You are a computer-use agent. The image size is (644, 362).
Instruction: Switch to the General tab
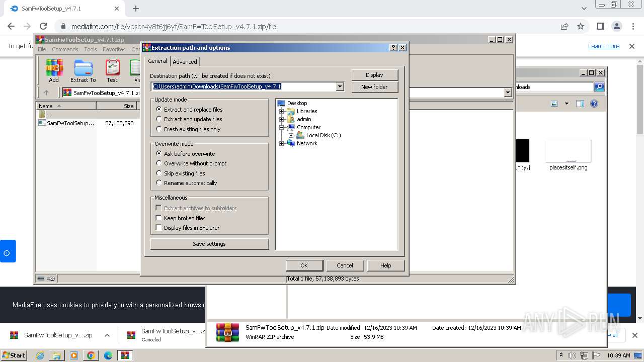pos(157,61)
